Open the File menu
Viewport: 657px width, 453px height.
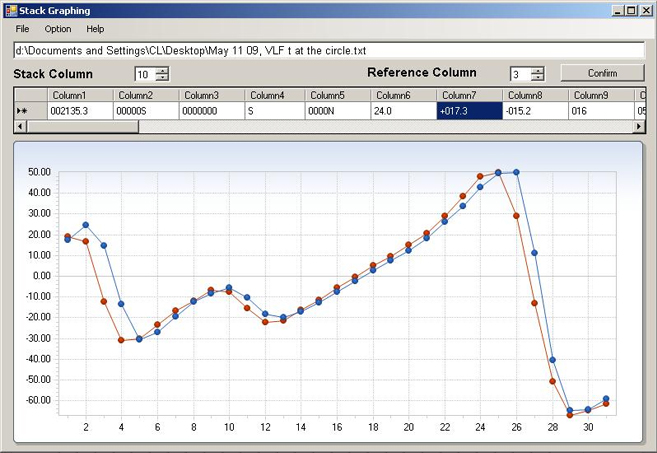(x=22, y=29)
